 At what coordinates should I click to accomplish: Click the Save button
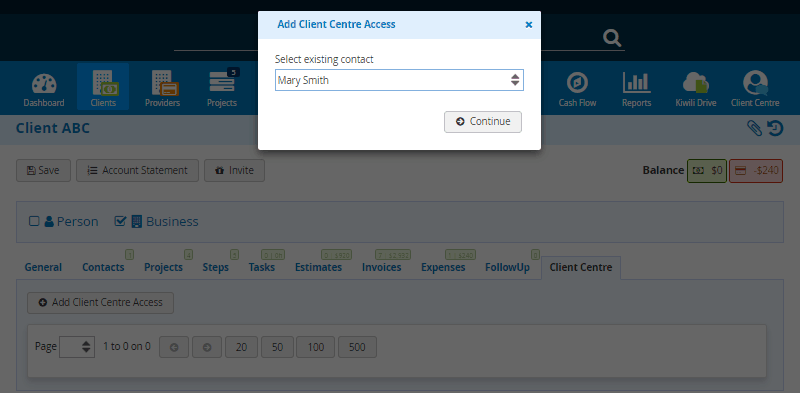(x=43, y=170)
